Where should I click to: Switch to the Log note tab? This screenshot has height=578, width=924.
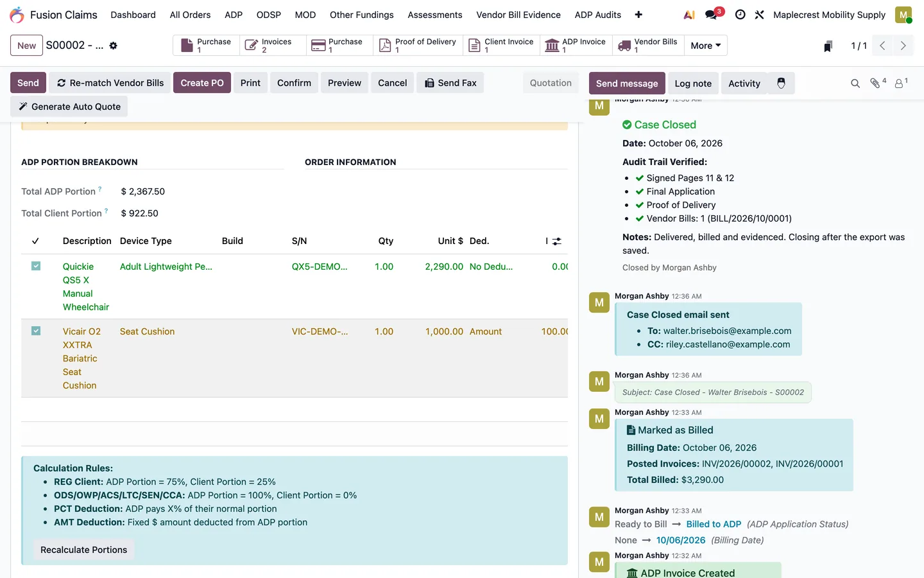(693, 83)
